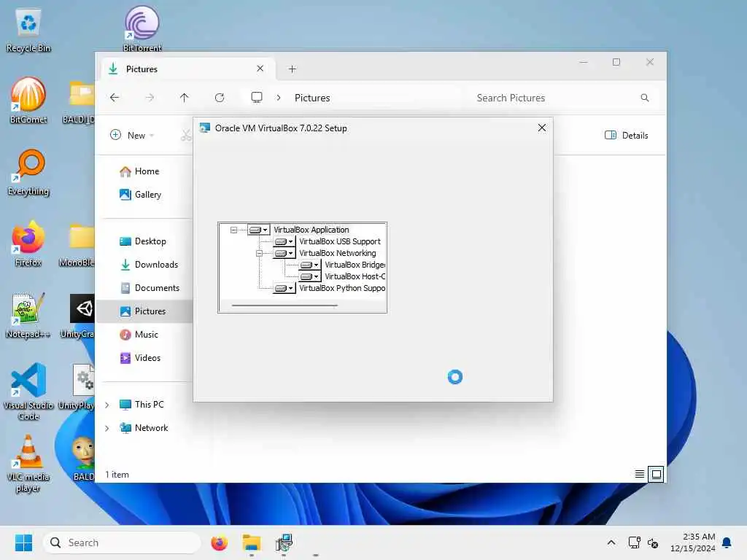Select the Firefox desktop shortcut

point(28,244)
